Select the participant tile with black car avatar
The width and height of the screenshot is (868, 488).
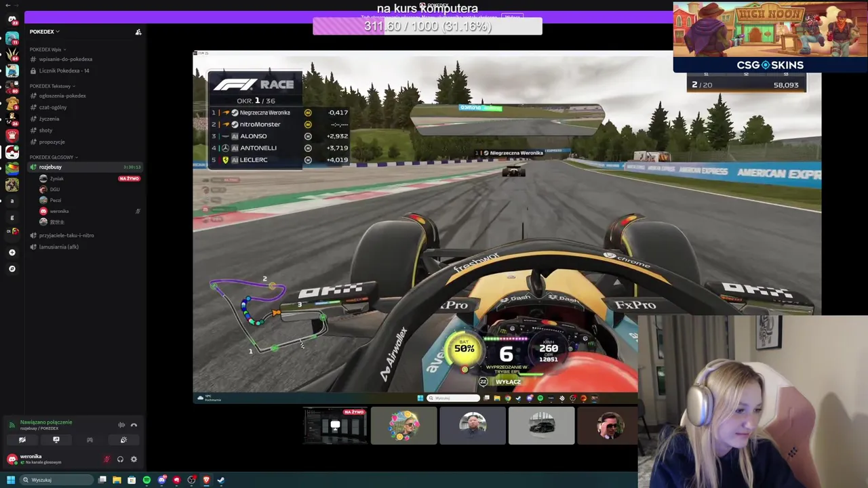pyautogui.click(x=541, y=426)
